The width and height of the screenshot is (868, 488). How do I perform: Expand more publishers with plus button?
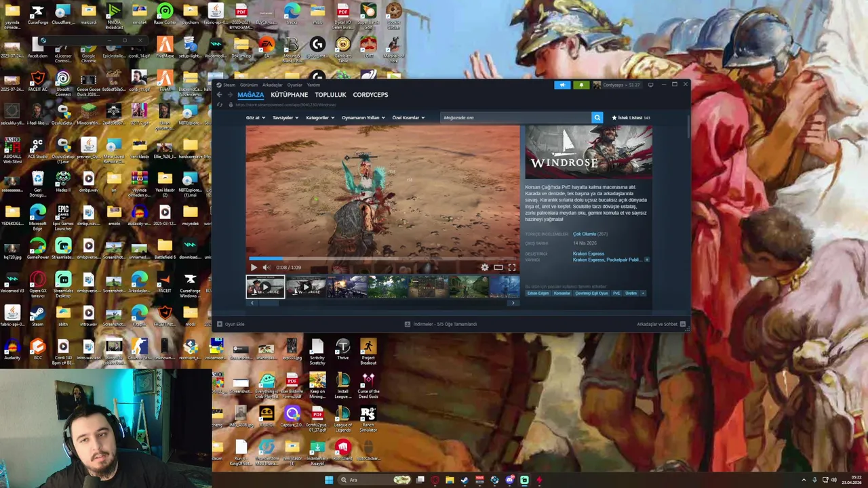point(646,260)
